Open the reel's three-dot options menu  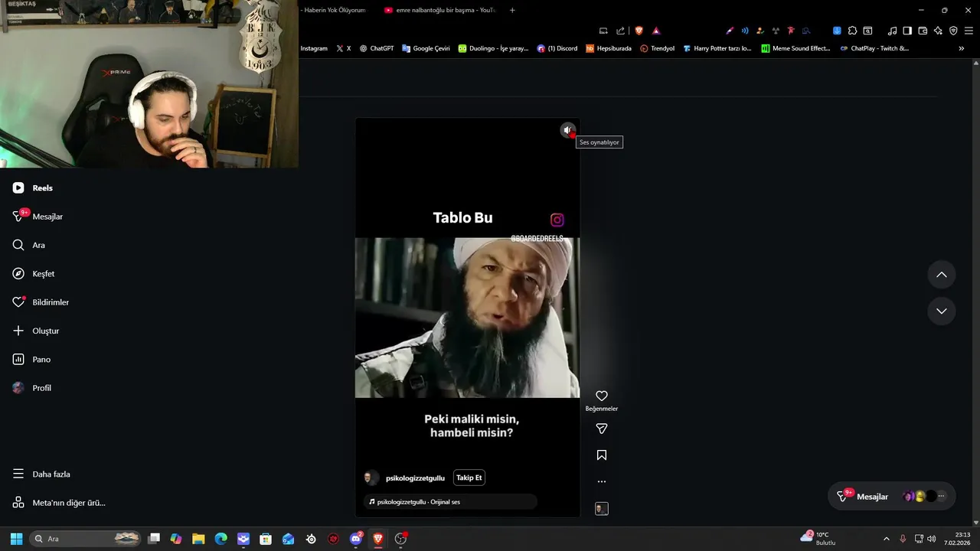click(602, 481)
